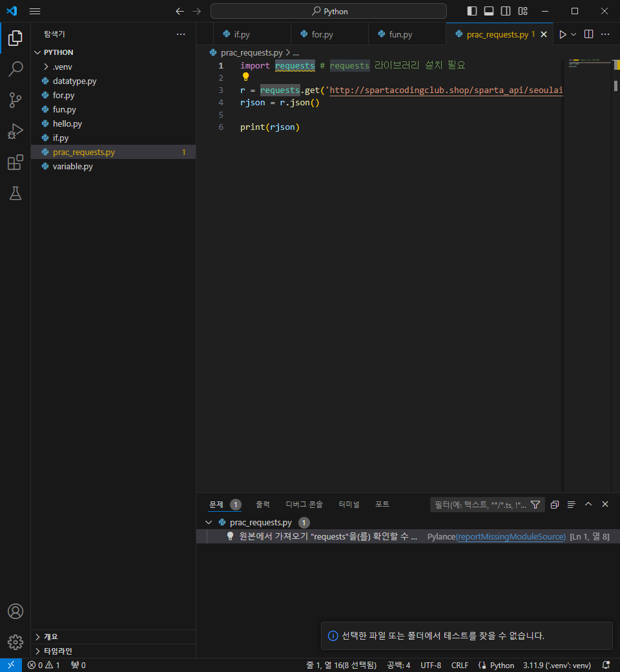Open the errors and warnings status item

pos(44,665)
